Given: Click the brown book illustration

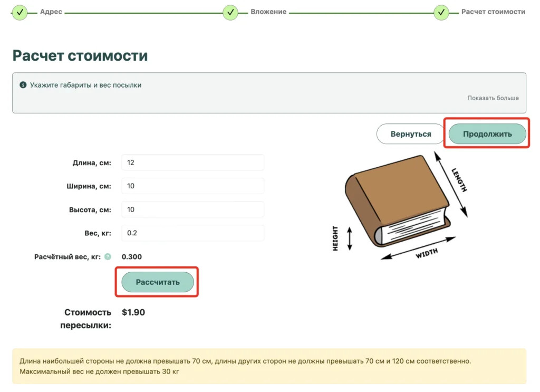Looking at the screenshot, I should [x=398, y=201].
